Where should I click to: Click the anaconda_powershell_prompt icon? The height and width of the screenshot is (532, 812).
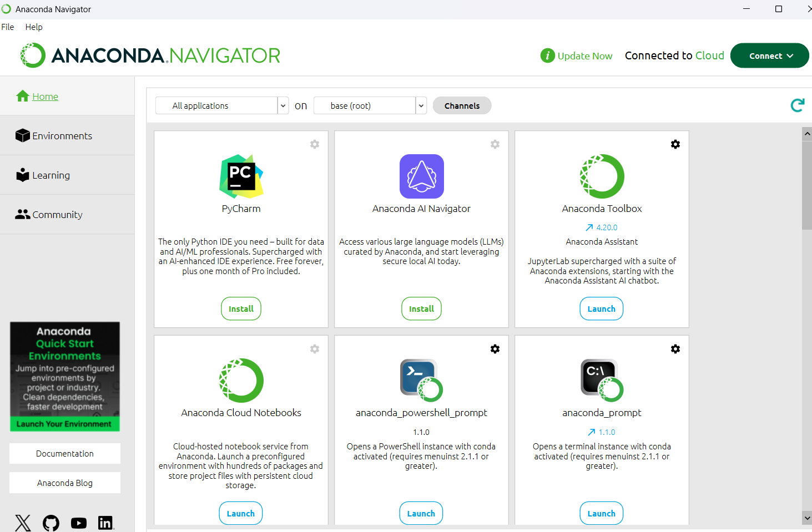coord(422,381)
